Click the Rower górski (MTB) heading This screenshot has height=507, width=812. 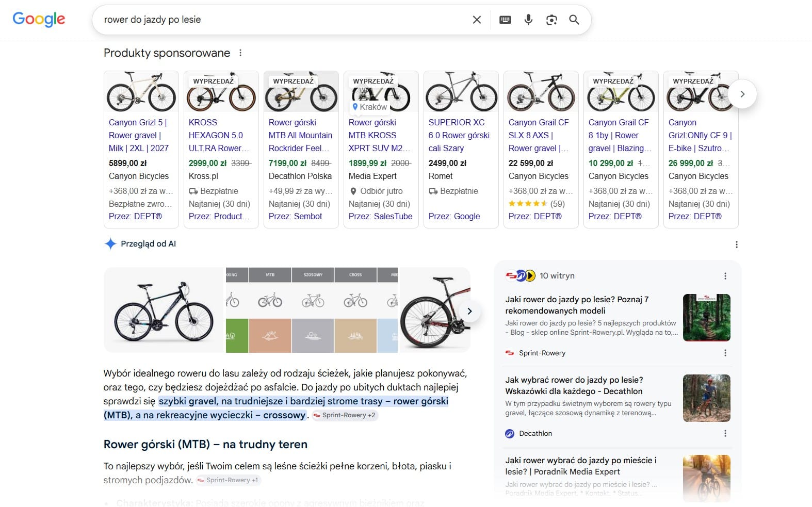(x=205, y=444)
